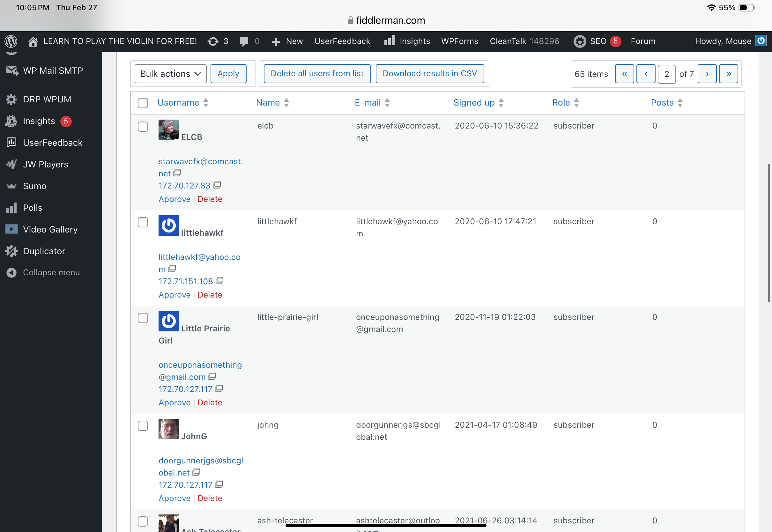The width and height of the screenshot is (772, 532).
Task: Open UserFeedback in the admin bar
Action: click(342, 41)
